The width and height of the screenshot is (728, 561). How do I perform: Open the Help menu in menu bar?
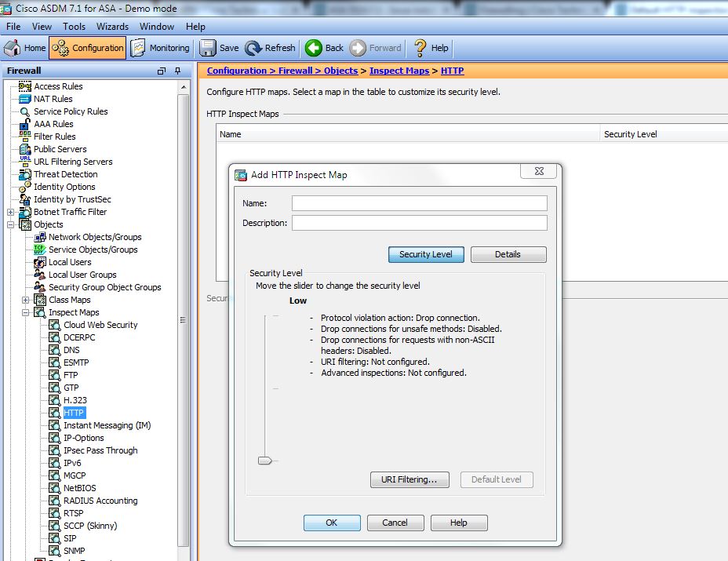[195, 27]
